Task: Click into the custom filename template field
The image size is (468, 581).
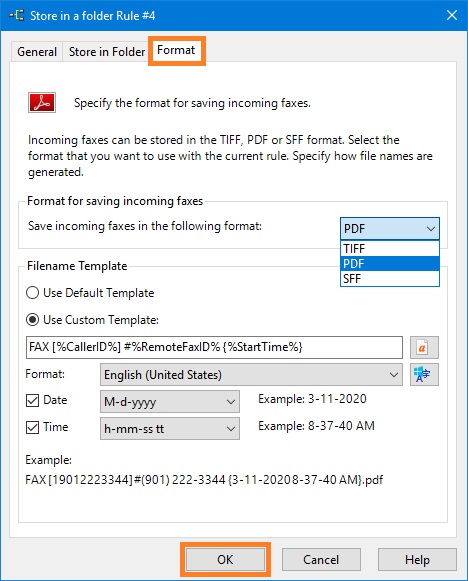Action: click(x=214, y=348)
